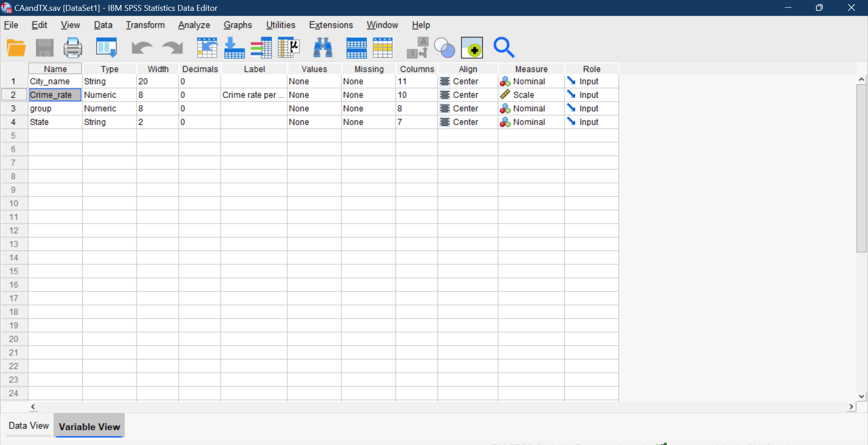Open the Align dropdown for City_name
This screenshot has width=868, height=445.
(x=467, y=81)
